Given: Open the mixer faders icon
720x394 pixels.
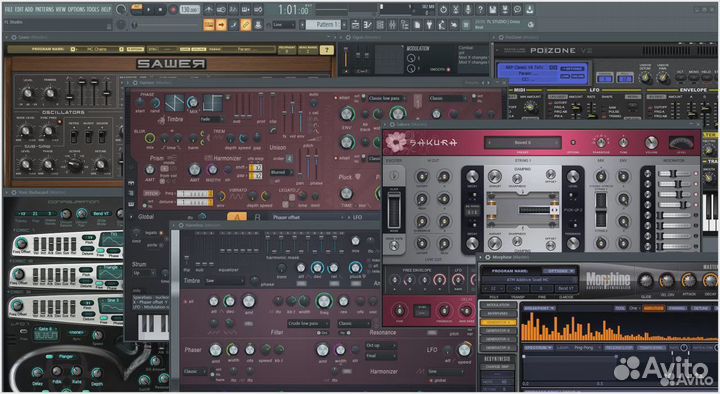Looking at the screenshot, I should click(x=392, y=25).
